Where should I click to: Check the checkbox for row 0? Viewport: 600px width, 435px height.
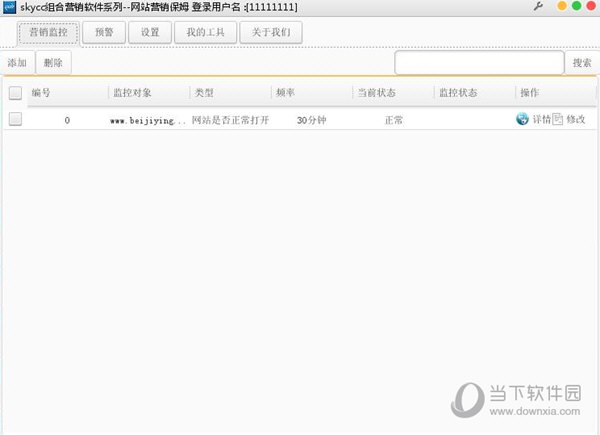[15, 119]
